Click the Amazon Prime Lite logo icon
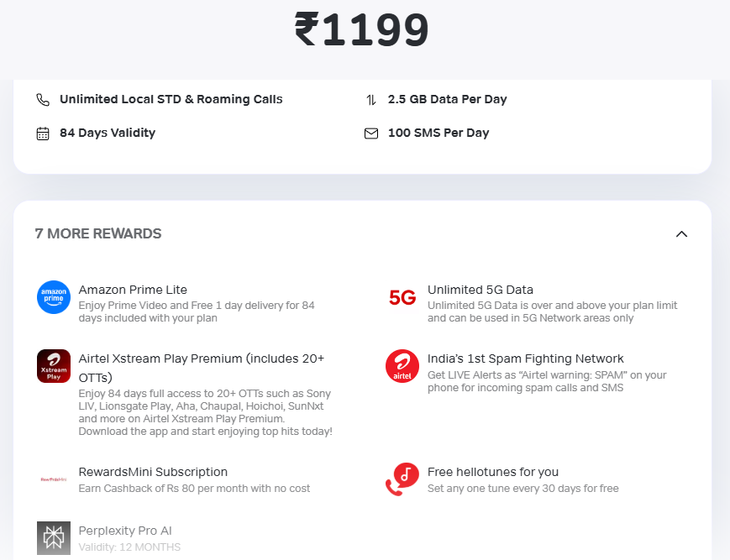Image resolution: width=730 pixels, height=560 pixels. tap(53, 297)
